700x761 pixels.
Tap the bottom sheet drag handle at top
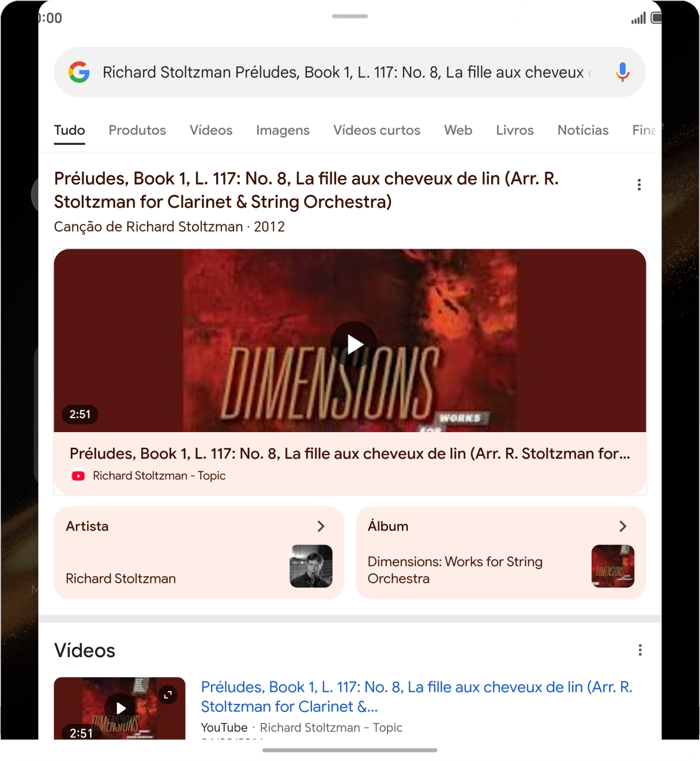coord(350,16)
